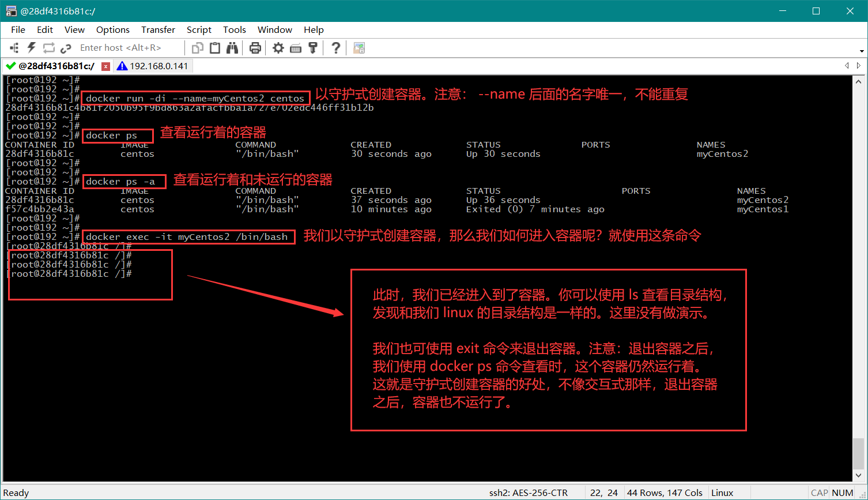Click the Help question mark icon
This screenshot has height=500, width=868.
pos(336,48)
